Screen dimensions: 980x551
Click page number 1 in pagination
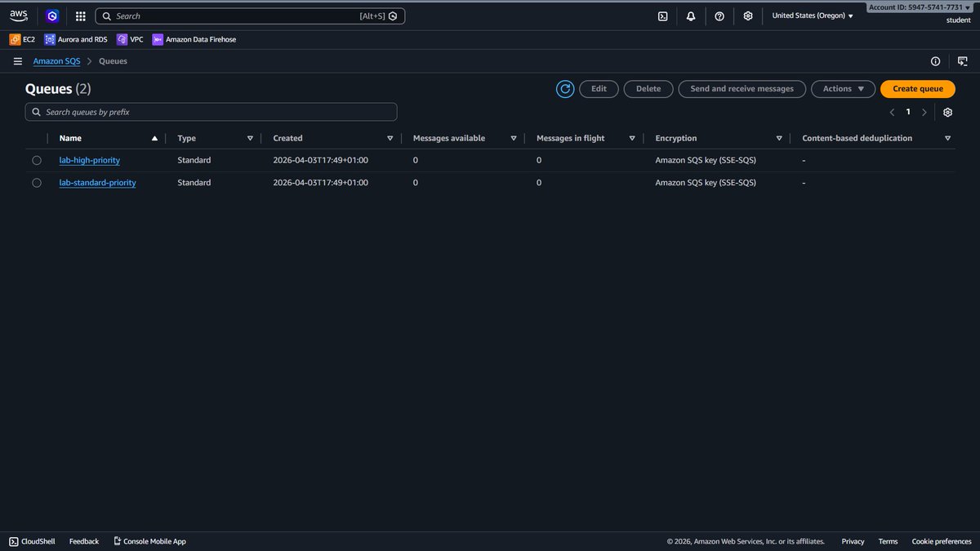click(x=908, y=112)
